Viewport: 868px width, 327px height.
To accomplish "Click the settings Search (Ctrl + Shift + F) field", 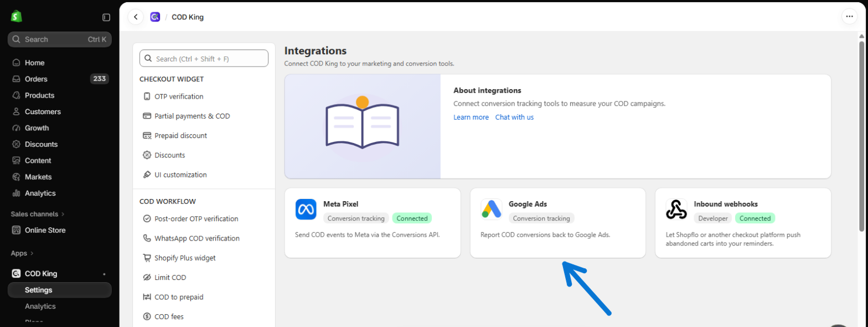I will 204,58.
